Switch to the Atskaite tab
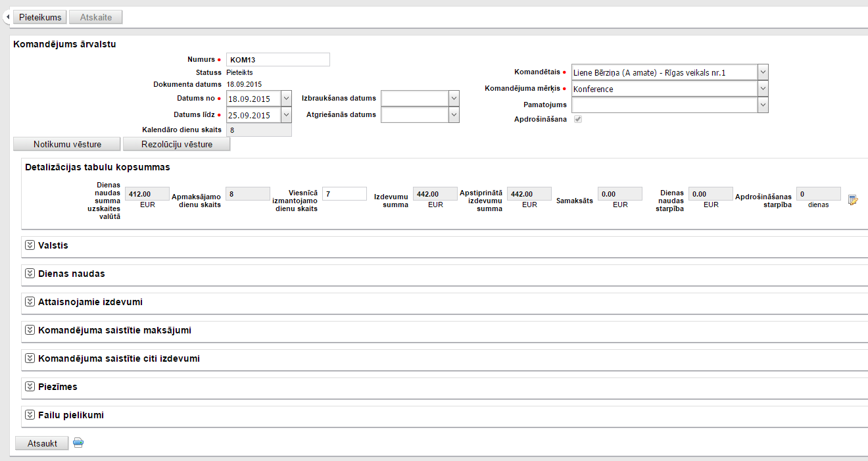This screenshot has width=868, height=461. click(x=95, y=17)
